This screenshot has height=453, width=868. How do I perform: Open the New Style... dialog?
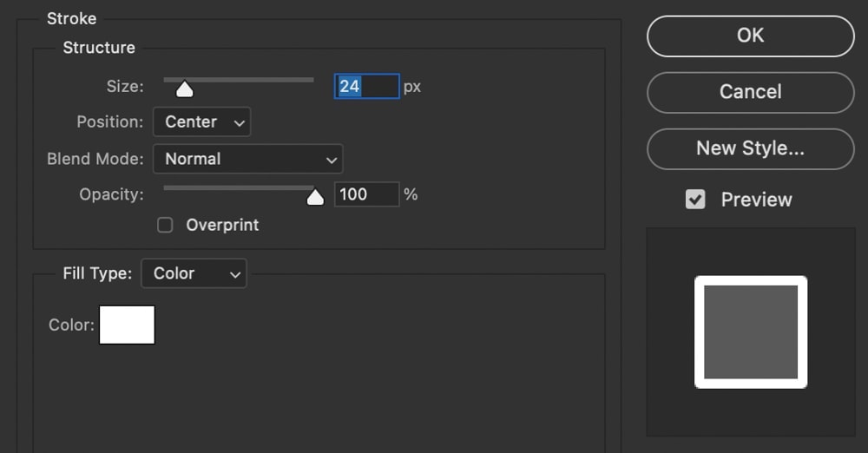[750, 148]
